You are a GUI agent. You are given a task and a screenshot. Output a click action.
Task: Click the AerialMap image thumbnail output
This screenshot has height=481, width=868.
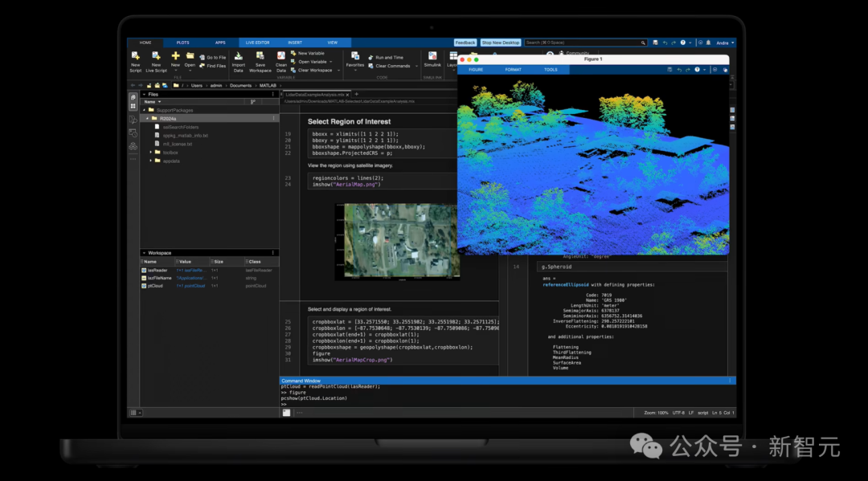pos(397,241)
